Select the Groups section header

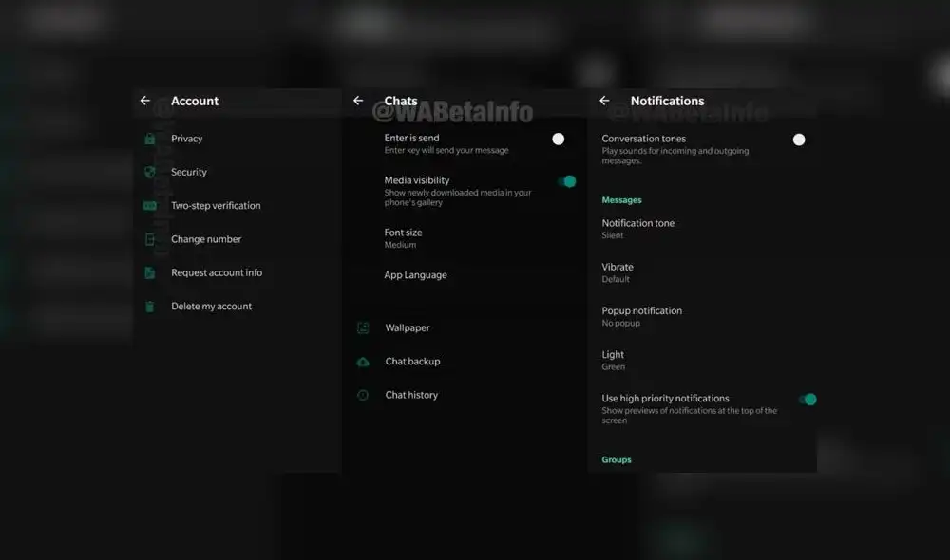coord(616,459)
